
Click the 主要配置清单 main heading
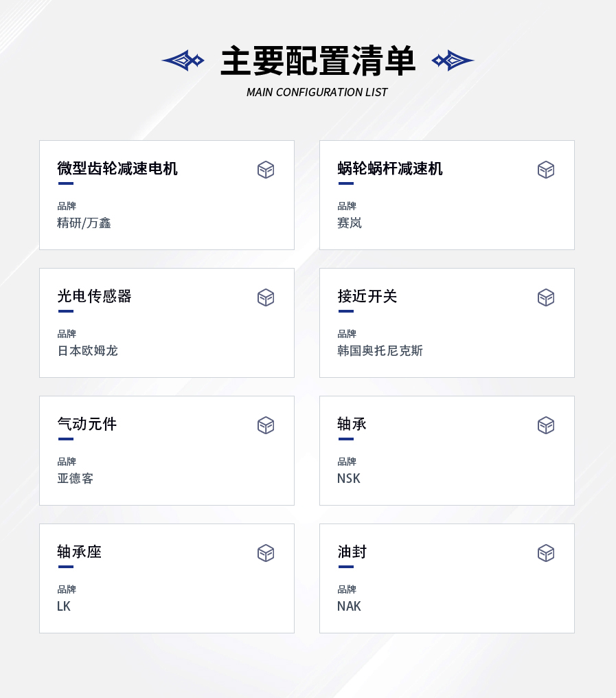[318, 60]
